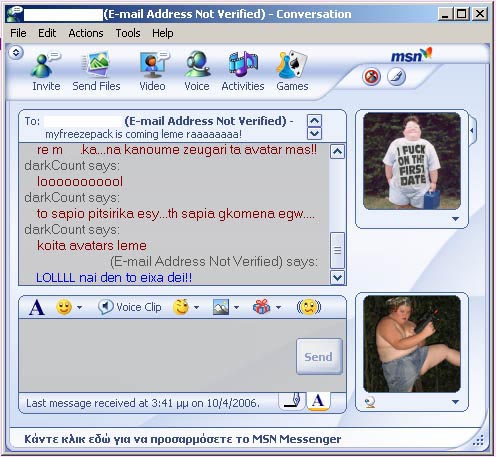Click the 'koita avatars leme' message
This screenshot has height=457, width=496.
click(x=92, y=245)
